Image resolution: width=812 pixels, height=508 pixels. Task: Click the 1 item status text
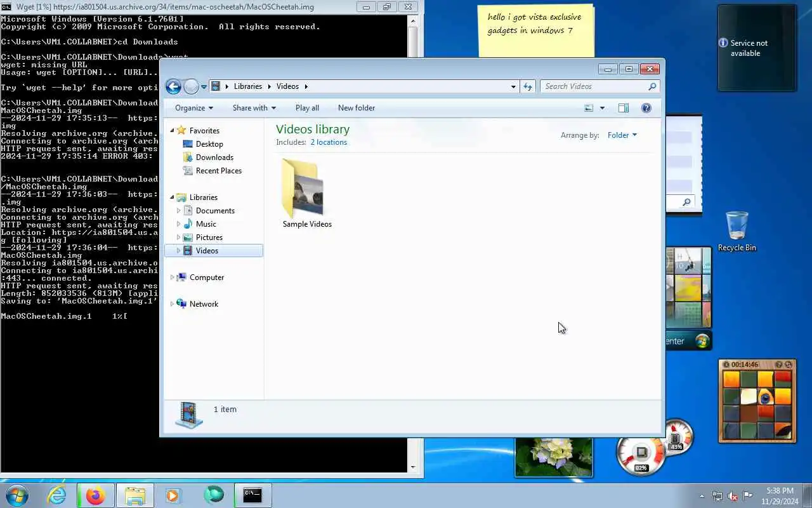coord(225,410)
